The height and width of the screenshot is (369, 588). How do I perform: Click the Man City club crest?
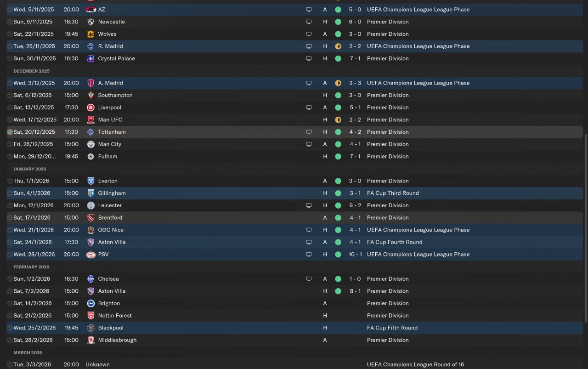click(x=90, y=144)
